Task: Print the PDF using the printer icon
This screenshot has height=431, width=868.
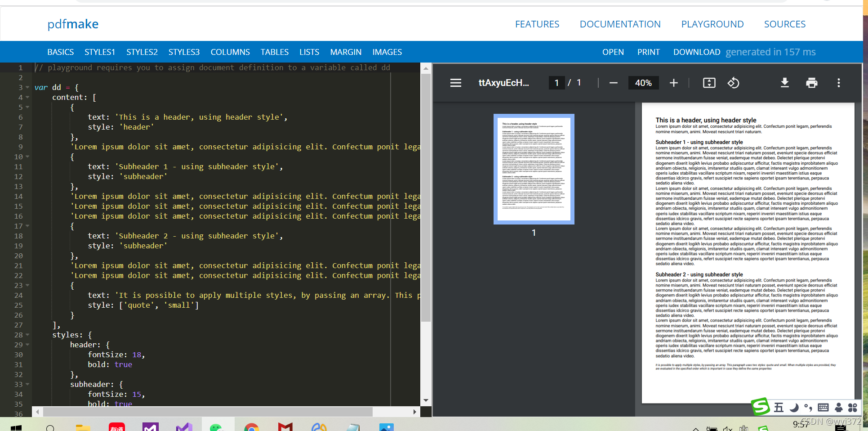Action: tap(812, 83)
